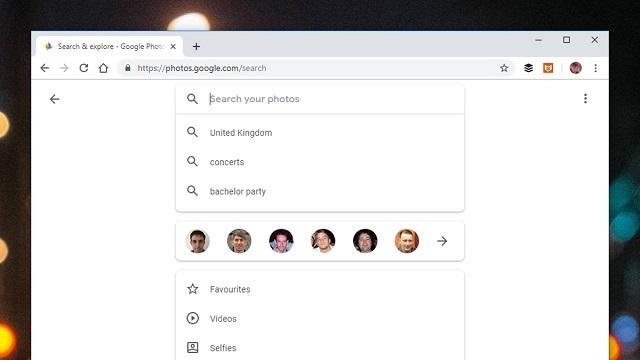Select the first person face thumbnail
Image resolution: width=640 pixels, height=360 pixels.
coord(198,241)
